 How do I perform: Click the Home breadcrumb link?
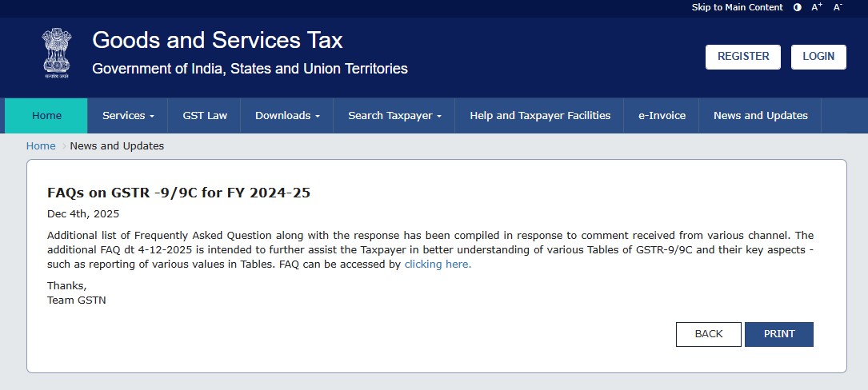[41, 146]
